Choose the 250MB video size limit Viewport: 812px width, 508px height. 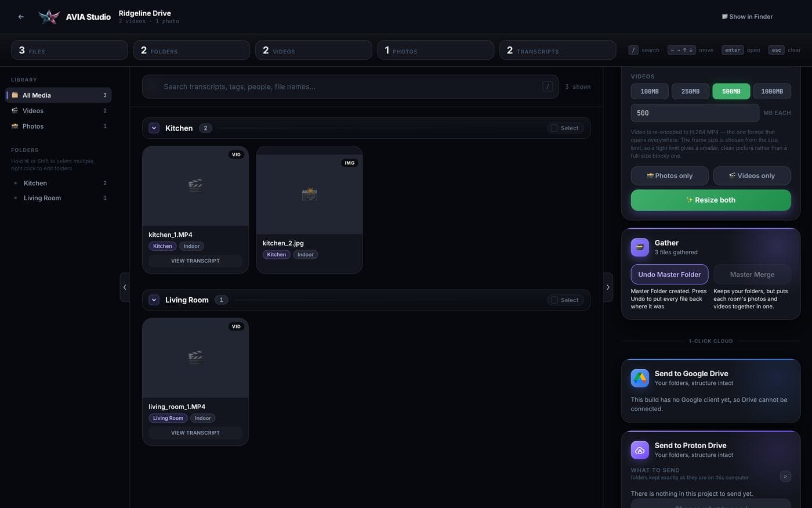(690, 91)
